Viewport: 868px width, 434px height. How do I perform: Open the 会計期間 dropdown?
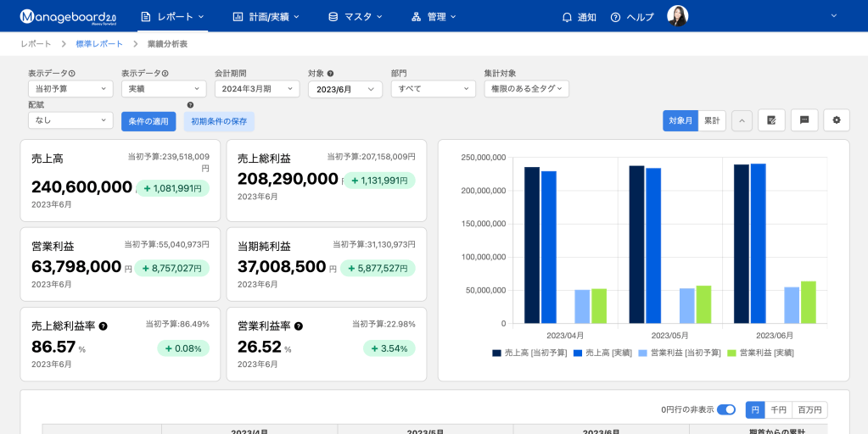256,89
